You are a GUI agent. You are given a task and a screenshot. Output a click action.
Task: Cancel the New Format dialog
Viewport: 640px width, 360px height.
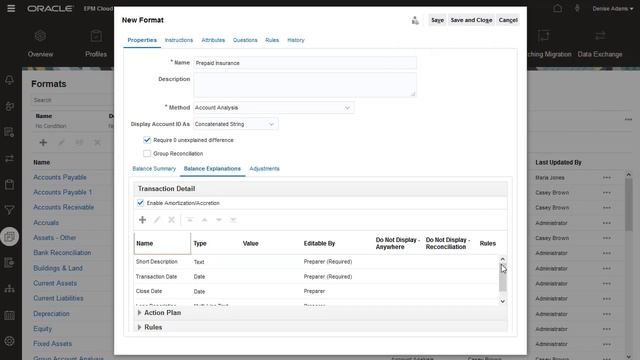pyautogui.click(x=508, y=20)
